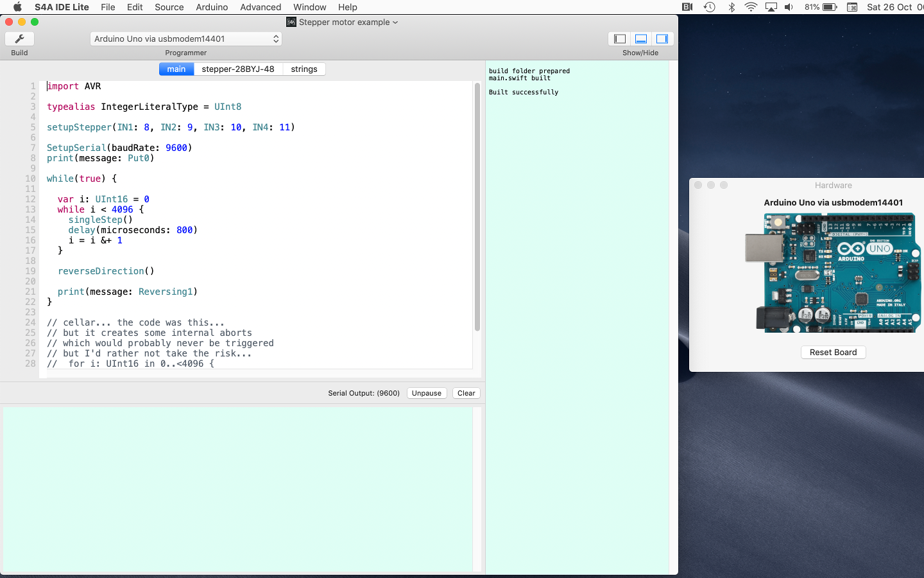Image resolution: width=924 pixels, height=578 pixels.
Task: Click the date and time in menu bar
Action: coord(895,7)
